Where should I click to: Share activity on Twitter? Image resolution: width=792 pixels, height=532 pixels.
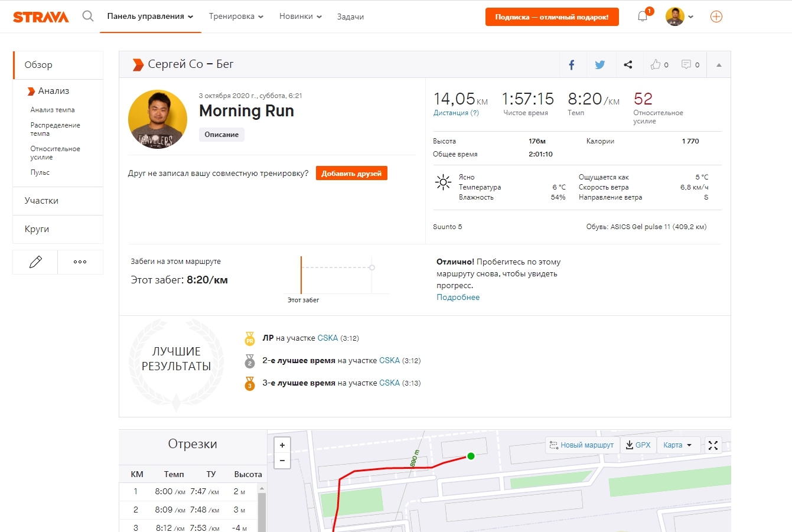point(599,65)
